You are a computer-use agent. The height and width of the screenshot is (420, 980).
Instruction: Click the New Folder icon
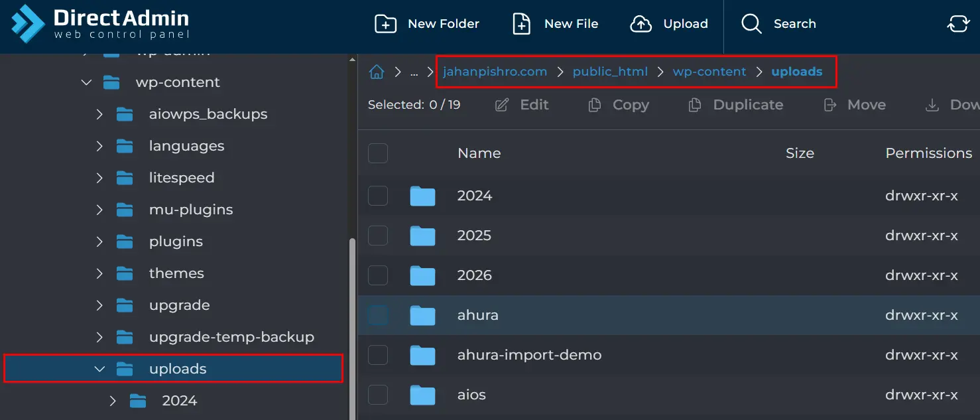[x=385, y=24]
